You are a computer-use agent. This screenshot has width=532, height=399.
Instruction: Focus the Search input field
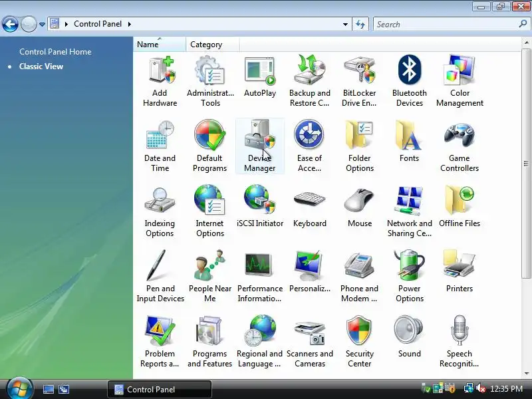coord(446,25)
